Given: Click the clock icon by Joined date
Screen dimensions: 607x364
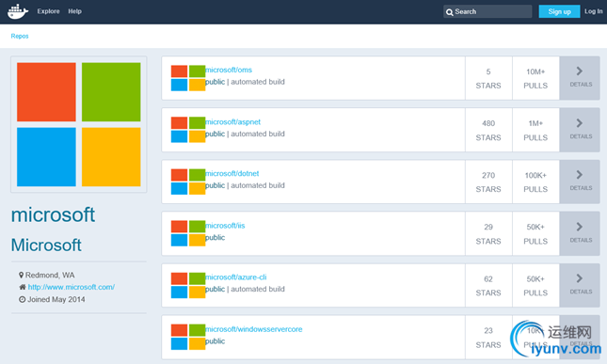Looking at the screenshot, I should 22,299.
